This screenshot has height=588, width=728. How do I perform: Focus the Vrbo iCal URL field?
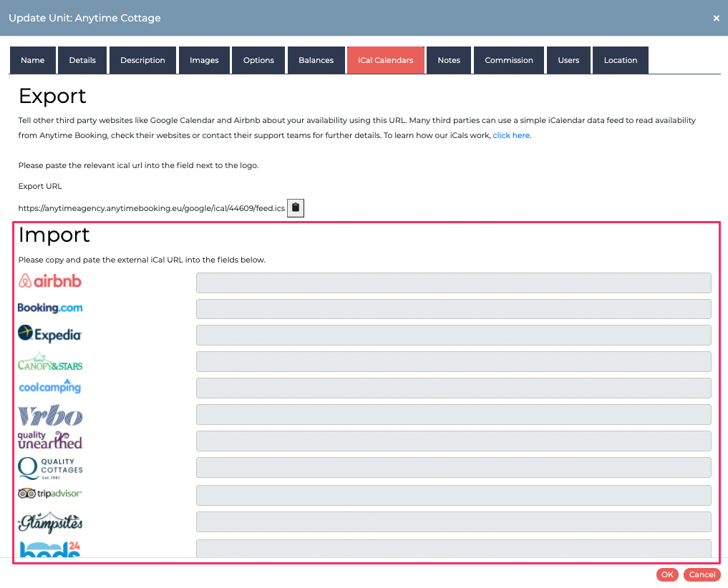[x=454, y=414]
